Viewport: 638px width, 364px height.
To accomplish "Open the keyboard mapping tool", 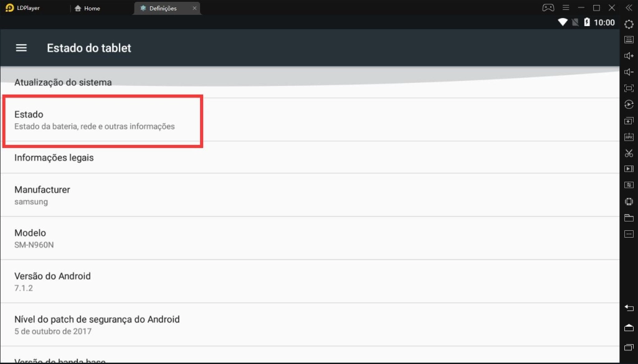I will (x=629, y=39).
